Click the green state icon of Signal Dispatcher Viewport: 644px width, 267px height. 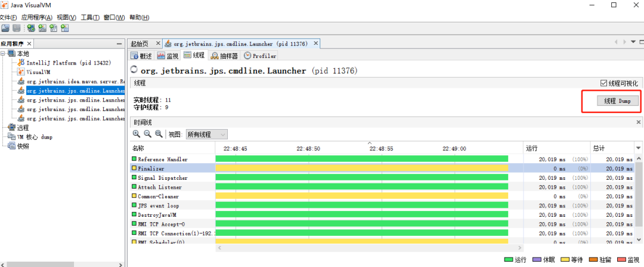pos(134,177)
